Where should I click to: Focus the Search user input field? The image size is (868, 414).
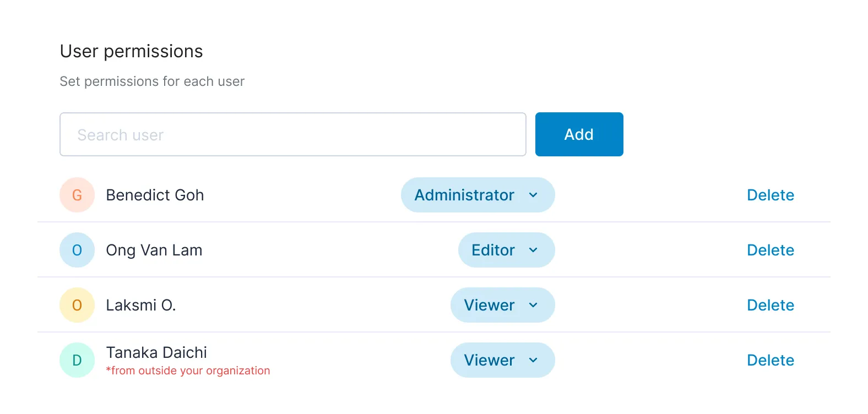click(293, 134)
